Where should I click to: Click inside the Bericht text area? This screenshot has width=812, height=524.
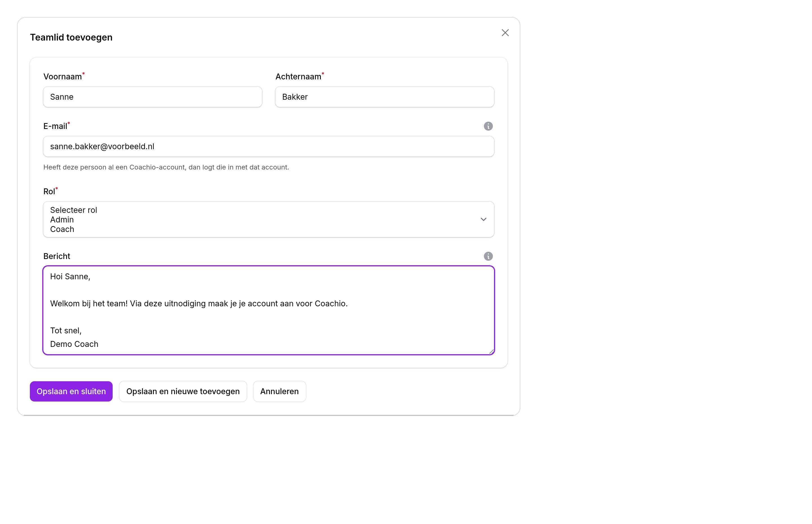click(268, 310)
